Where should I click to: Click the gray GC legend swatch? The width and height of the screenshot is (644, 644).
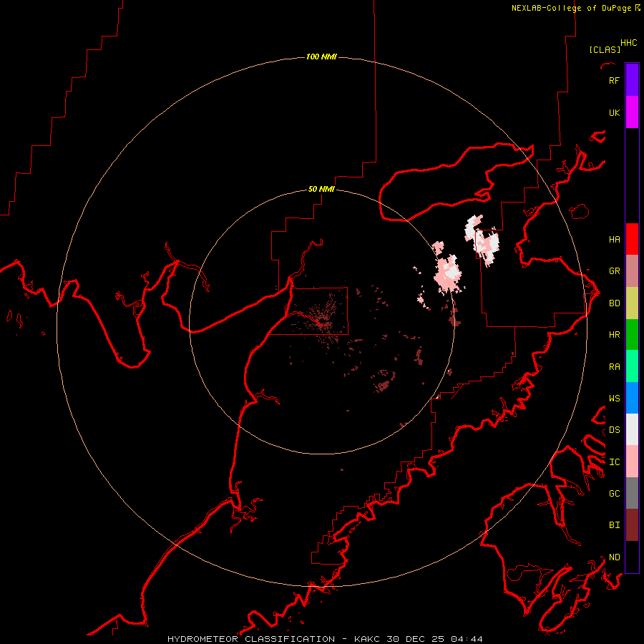632,493
